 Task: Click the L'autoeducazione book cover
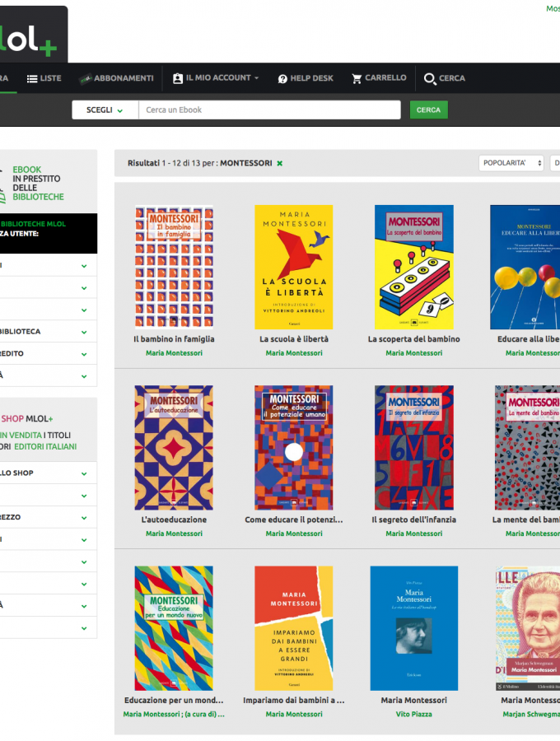pos(174,448)
